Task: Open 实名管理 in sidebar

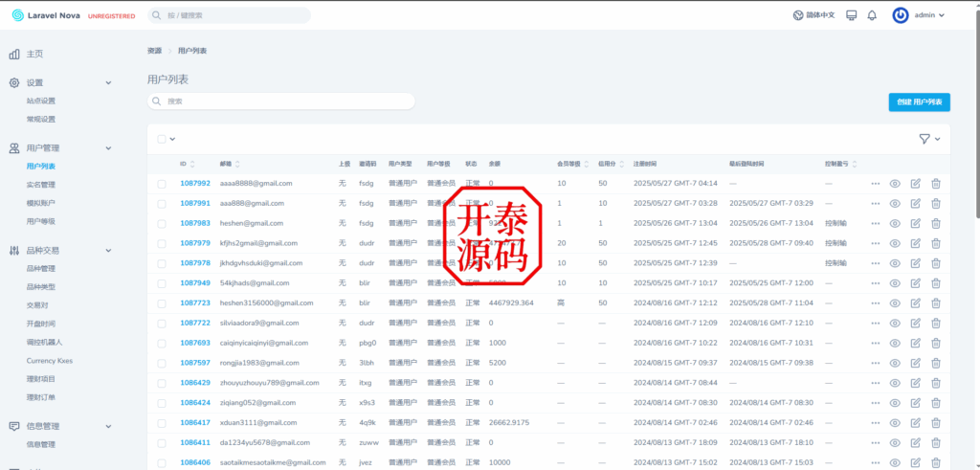Action: tap(40, 185)
